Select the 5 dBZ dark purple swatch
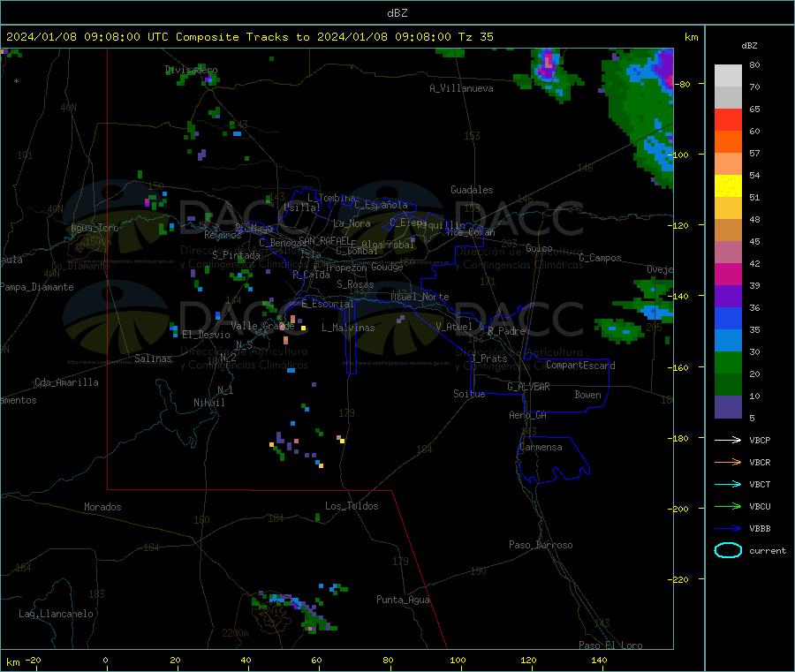This screenshot has width=795, height=672. pyautogui.click(x=728, y=407)
